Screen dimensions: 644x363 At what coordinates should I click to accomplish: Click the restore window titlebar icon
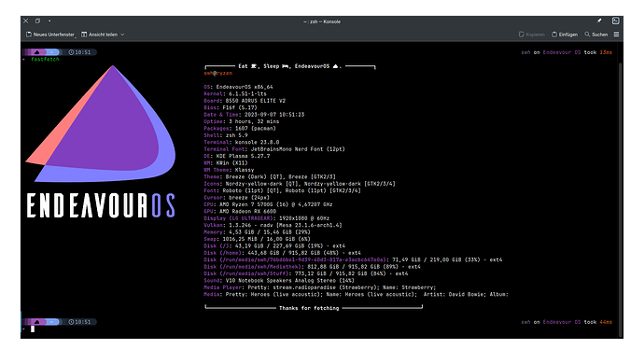click(x=37, y=21)
